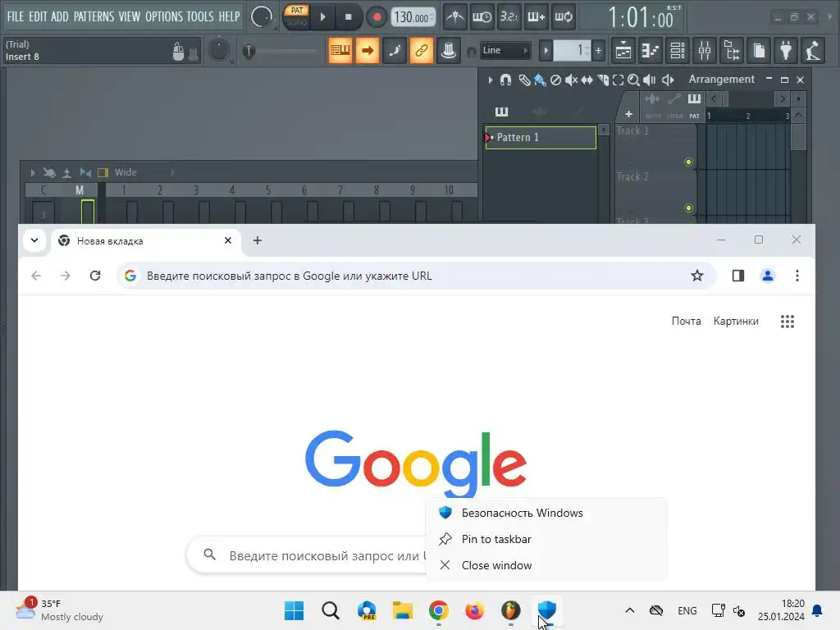Select the pencil draw tool in playlist
This screenshot has width=840, height=630.
click(x=524, y=80)
